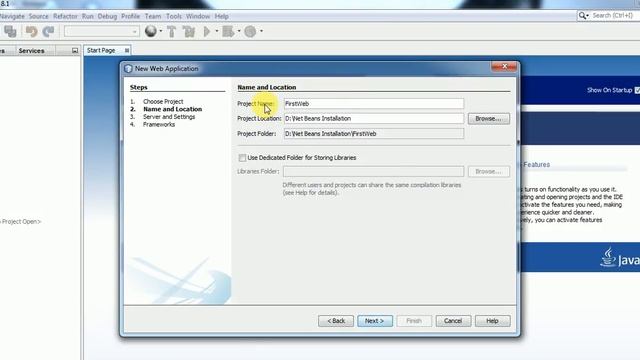Click the globe browser icon in toolbar
This screenshot has height=360, width=640.
(151, 31)
